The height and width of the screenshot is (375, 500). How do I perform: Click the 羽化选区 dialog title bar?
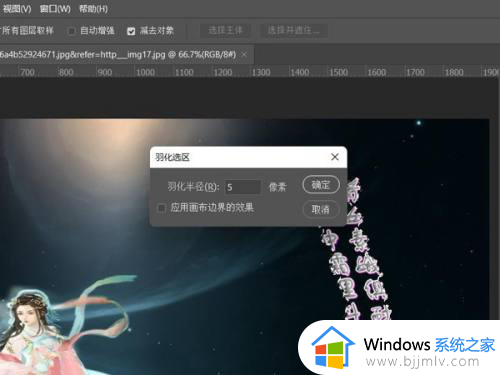[x=248, y=157]
